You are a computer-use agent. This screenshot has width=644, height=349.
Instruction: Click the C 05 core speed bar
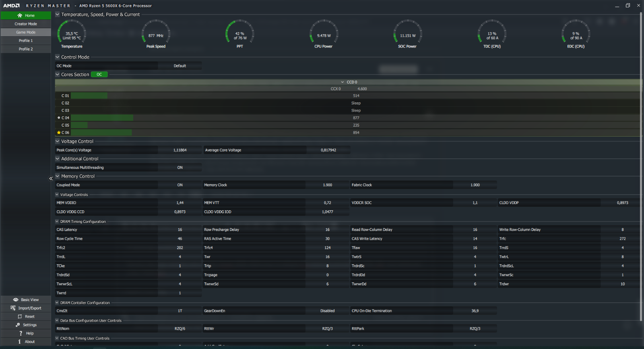(79, 125)
